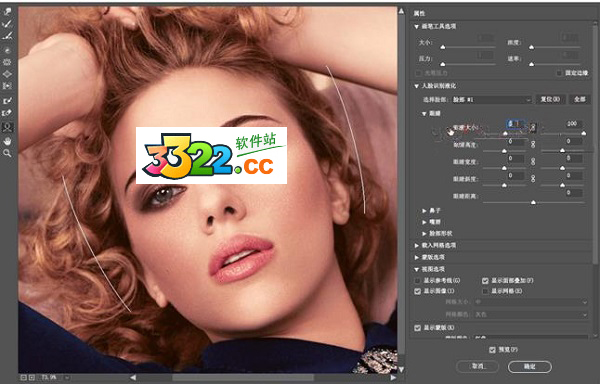Viewport: 600px width, 384px height.
Task: Click link icon for eye height (眼睛高度)
Action: tap(533, 145)
